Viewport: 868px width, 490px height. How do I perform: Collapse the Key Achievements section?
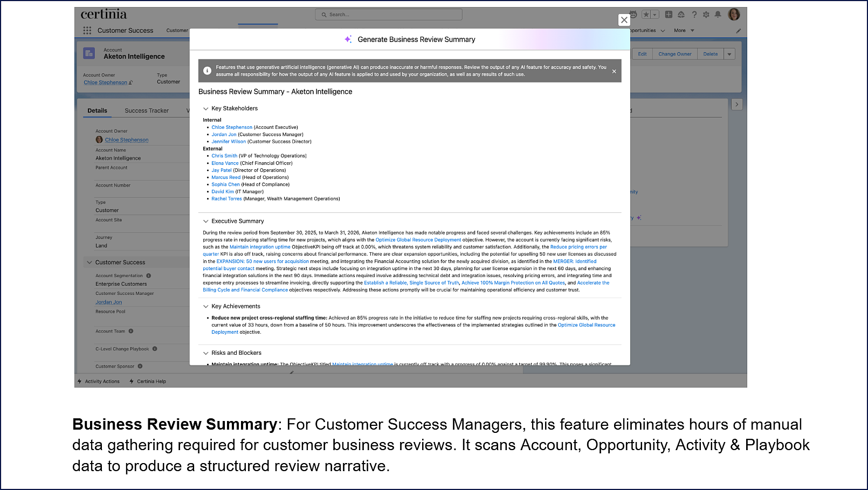point(205,306)
